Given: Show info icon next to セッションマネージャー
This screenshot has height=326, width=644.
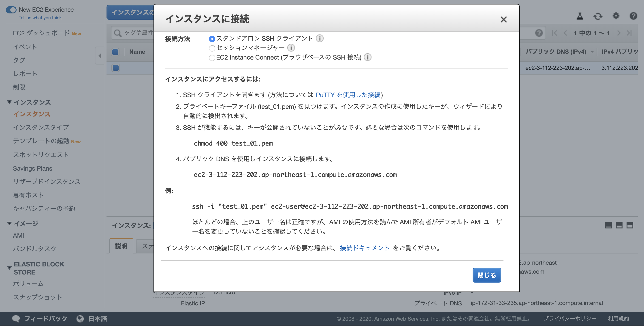Looking at the screenshot, I should [x=291, y=47].
